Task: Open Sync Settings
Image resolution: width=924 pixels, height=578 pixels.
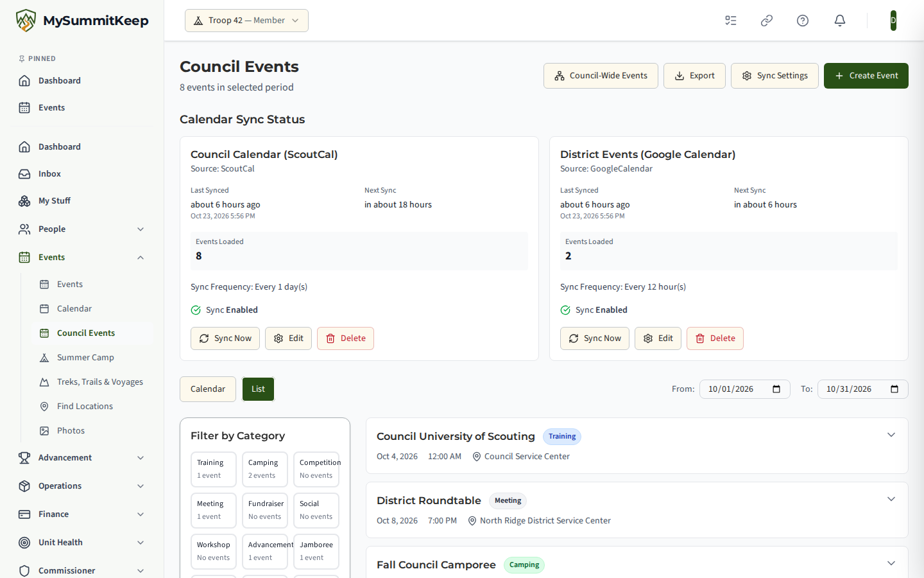Action: click(x=774, y=76)
